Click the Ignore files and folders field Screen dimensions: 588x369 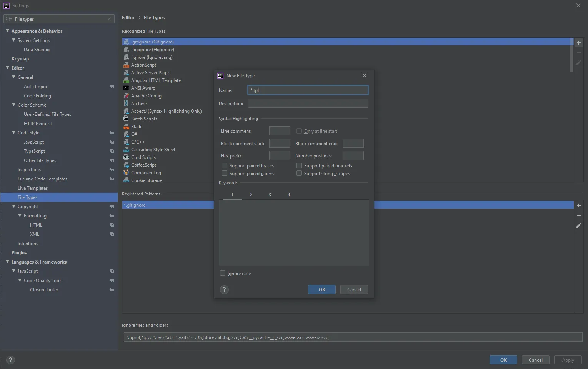(x=353, y=337)
